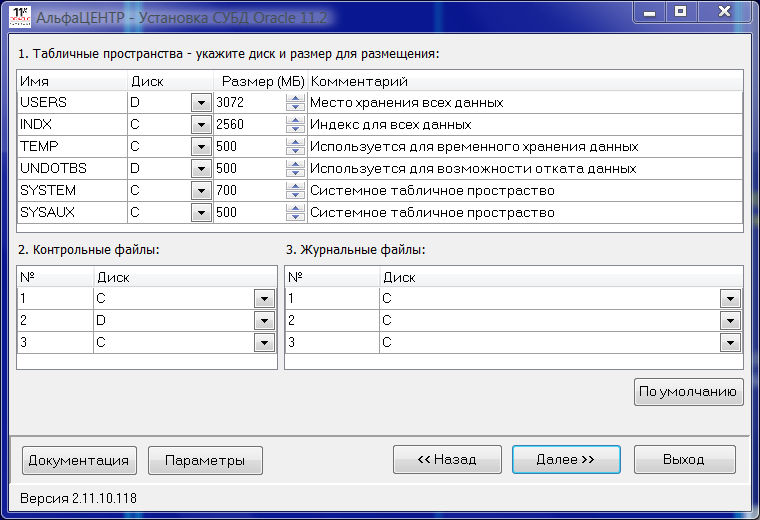Click the Выход button
The width and height of the screenshot is (760, 520).
(x=684, y=459)
